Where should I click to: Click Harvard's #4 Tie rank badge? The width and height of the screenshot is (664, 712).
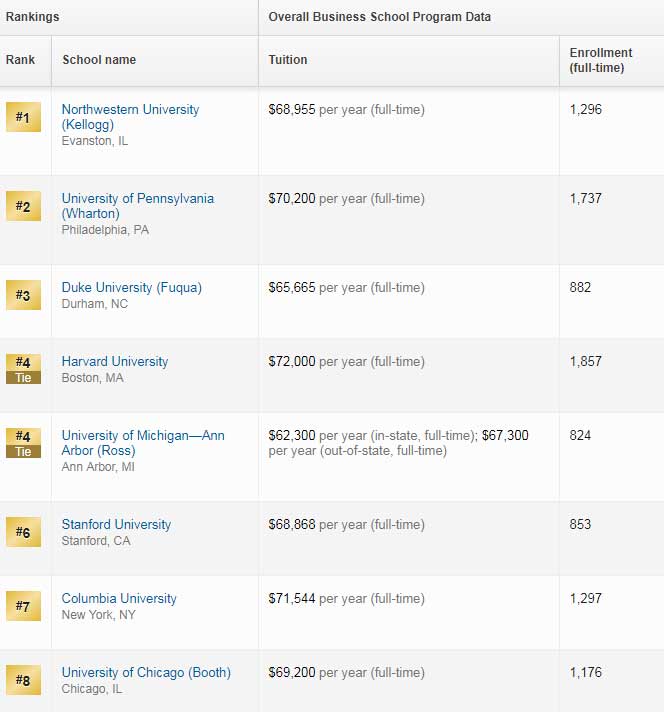tap(23, 368)
